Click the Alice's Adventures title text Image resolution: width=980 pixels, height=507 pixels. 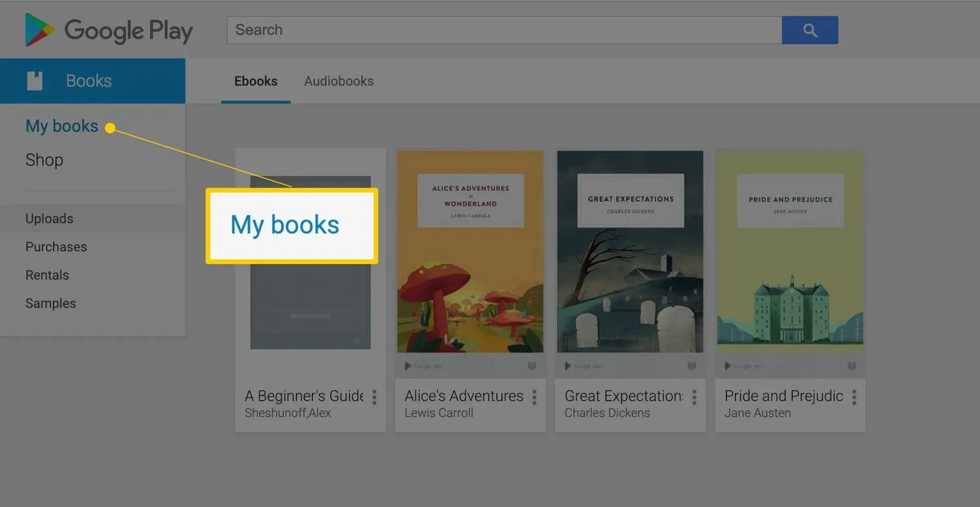pos(464,396)
